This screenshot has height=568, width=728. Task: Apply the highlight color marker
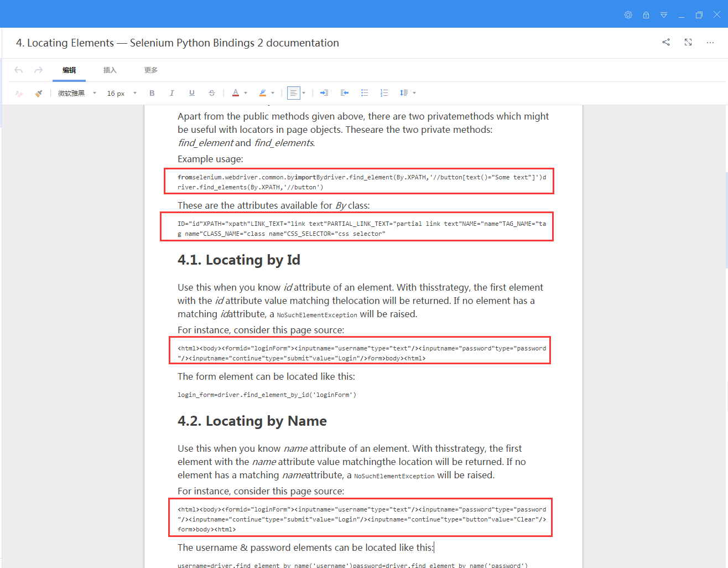[263, 93]
